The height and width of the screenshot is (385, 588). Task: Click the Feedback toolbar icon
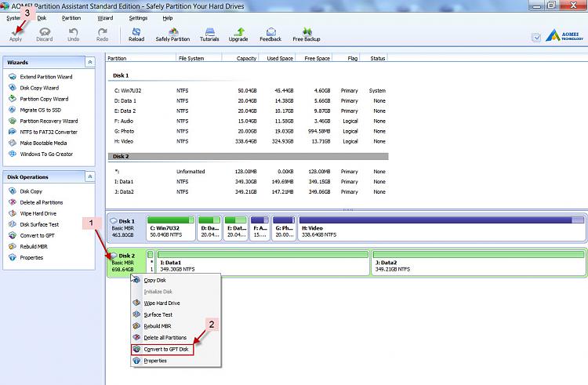(x=270, y=35)
